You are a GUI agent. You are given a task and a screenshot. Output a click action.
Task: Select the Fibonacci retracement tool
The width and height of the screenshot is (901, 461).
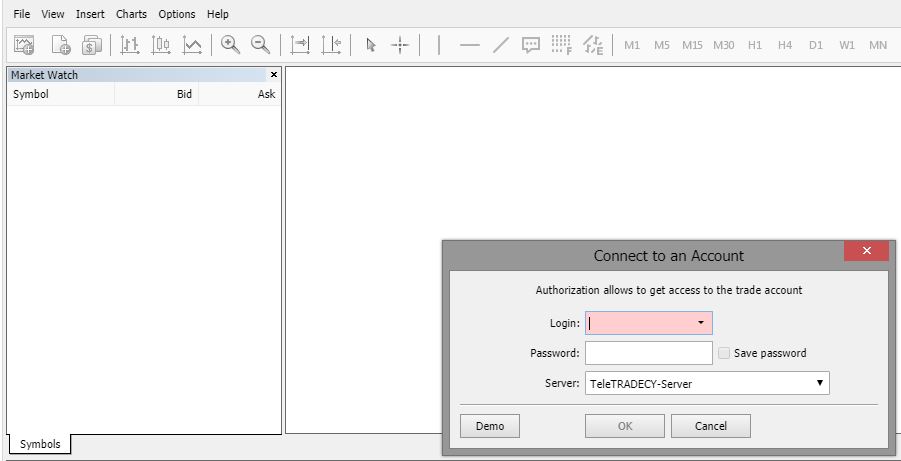[x=561, y=45]
